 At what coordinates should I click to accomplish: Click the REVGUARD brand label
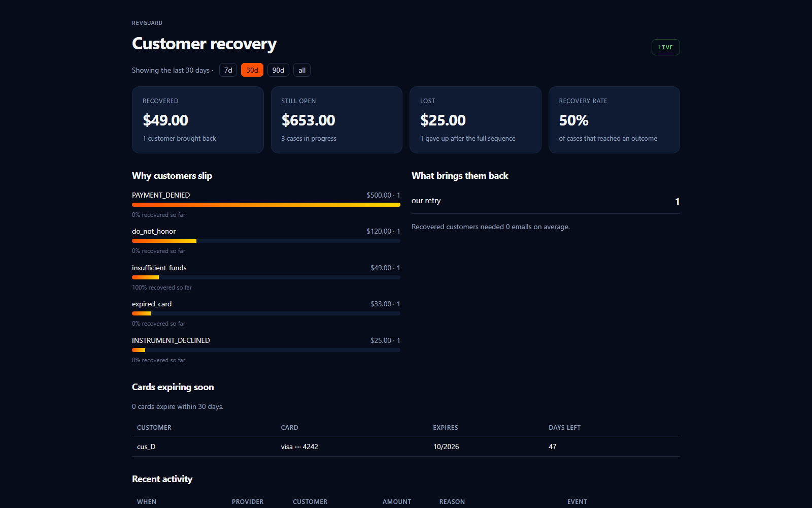tap(147, 23)
